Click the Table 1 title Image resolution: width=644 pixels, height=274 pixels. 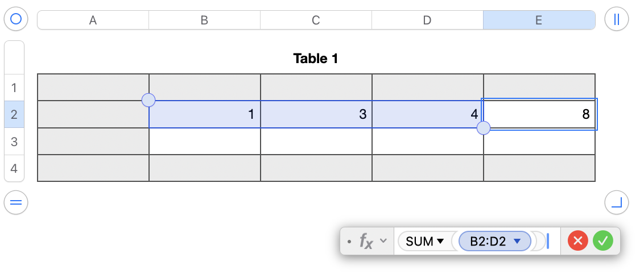click(x=316, y=58)
